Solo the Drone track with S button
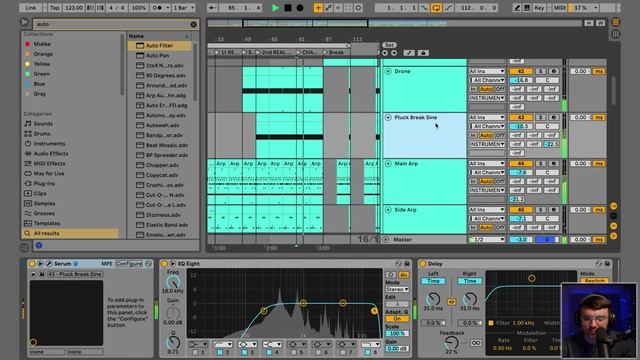640x360 pixels. click(540, 71)
